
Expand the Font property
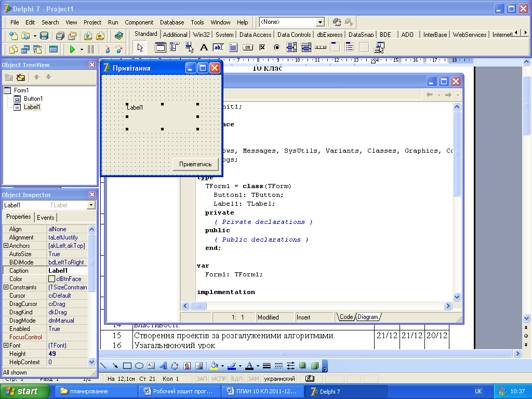[6, 345]
